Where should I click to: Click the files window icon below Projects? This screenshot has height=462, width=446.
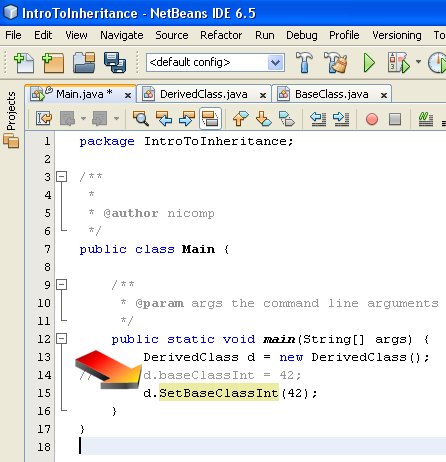tap(11, 141)
